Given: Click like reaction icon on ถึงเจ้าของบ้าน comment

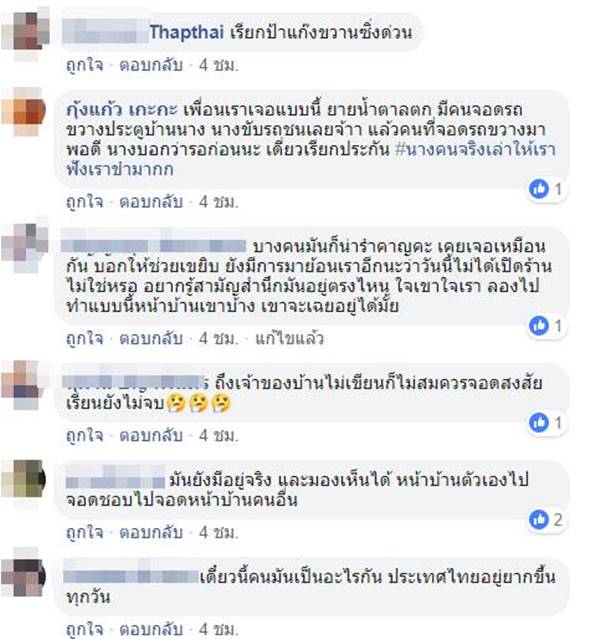Looking at the screenshot, I should (x=539, y=422).
